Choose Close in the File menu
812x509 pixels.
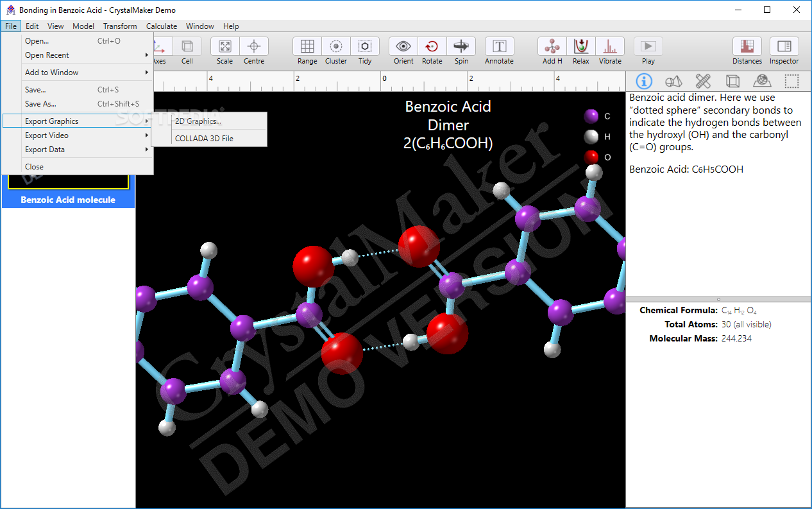[77, 167]
